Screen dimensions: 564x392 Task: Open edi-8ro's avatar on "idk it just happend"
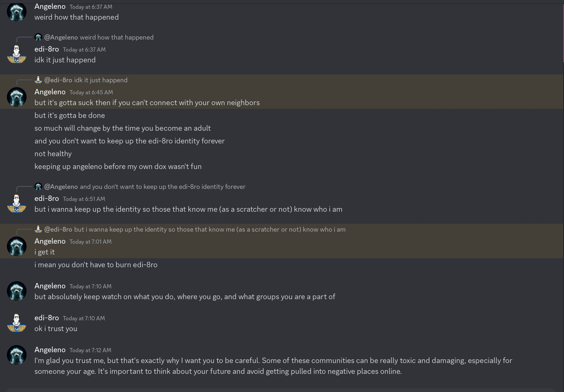pos(17,54)
